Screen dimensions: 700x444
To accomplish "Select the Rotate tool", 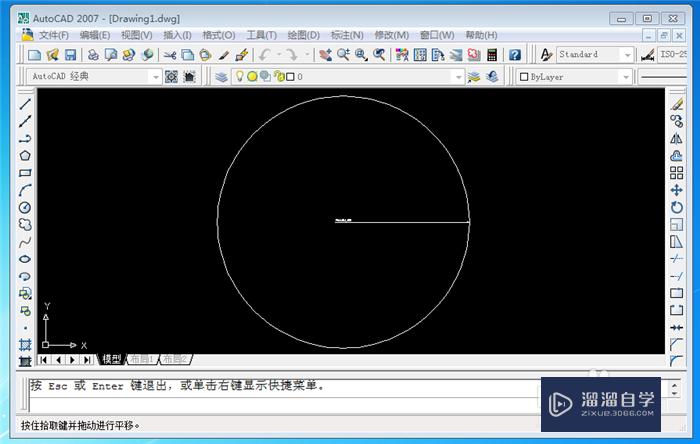I will pos(676,207).
